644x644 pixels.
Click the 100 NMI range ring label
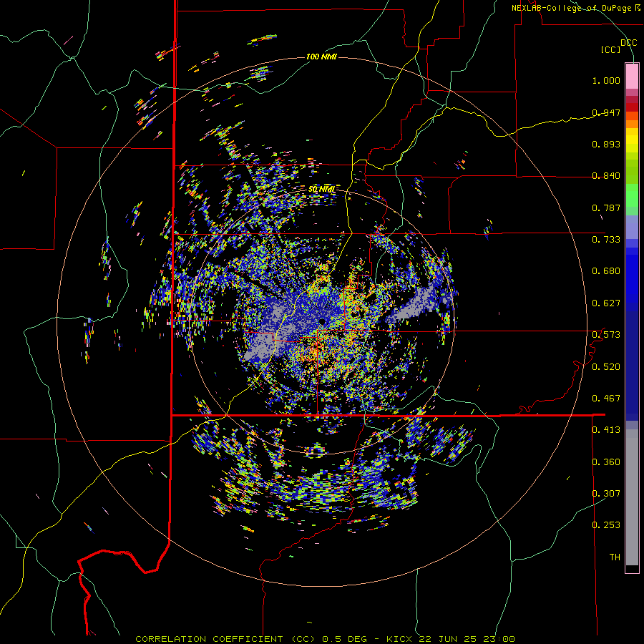pyautogui.click(x=321, y=57)
